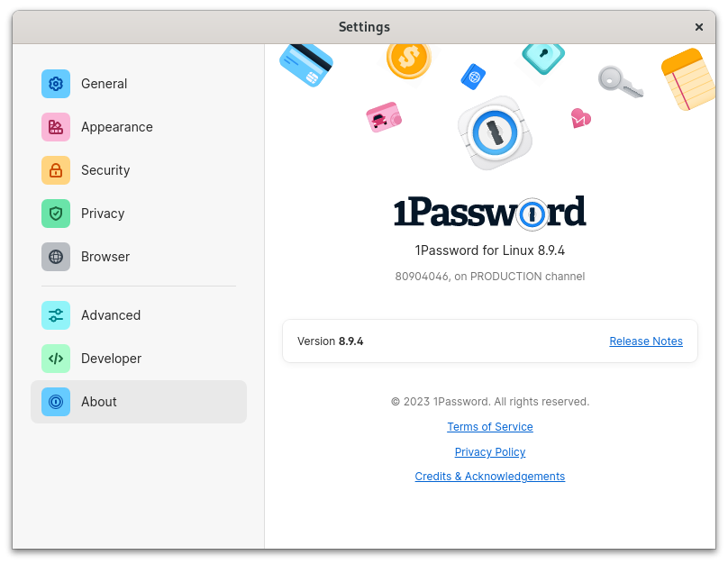Click the About 1Password icon
Screen dimensions: 728x564
point(56,402)
